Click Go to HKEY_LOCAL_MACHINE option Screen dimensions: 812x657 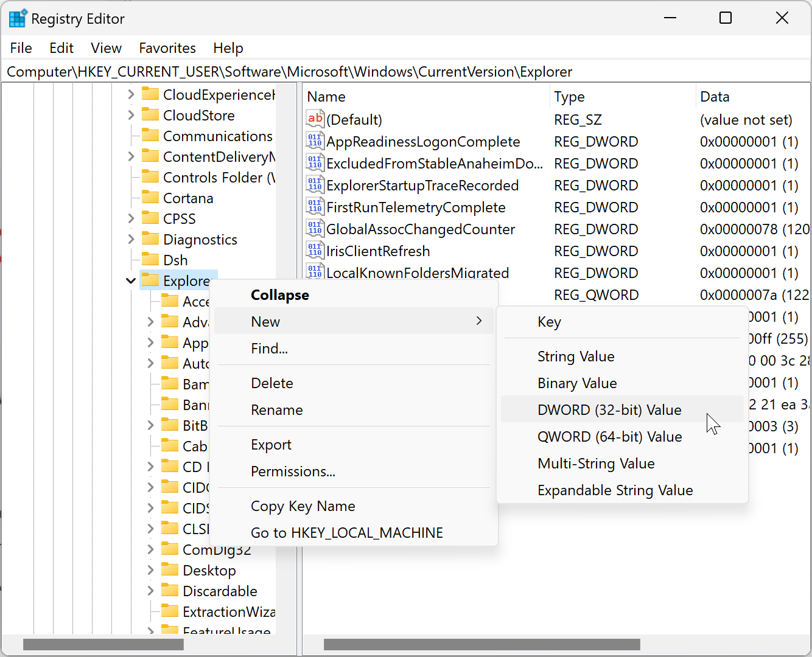[x=346, y=533]
